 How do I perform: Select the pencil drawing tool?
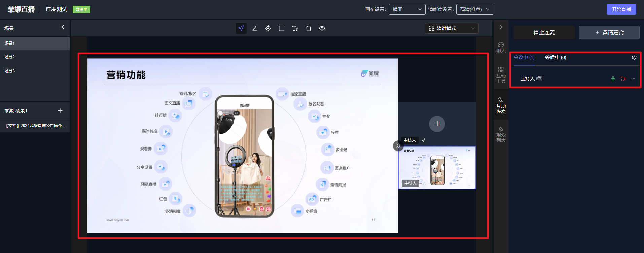(x=255, y=28)
